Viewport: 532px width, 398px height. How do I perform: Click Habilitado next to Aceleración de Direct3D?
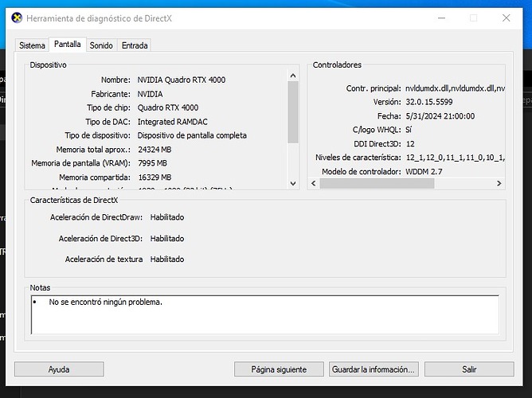click(x=167, y=239)
